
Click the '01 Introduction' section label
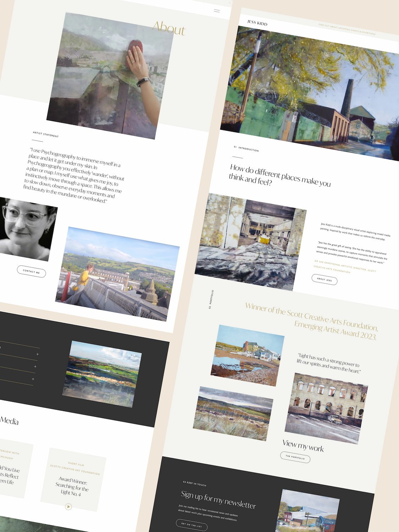[x=246, y=149]
